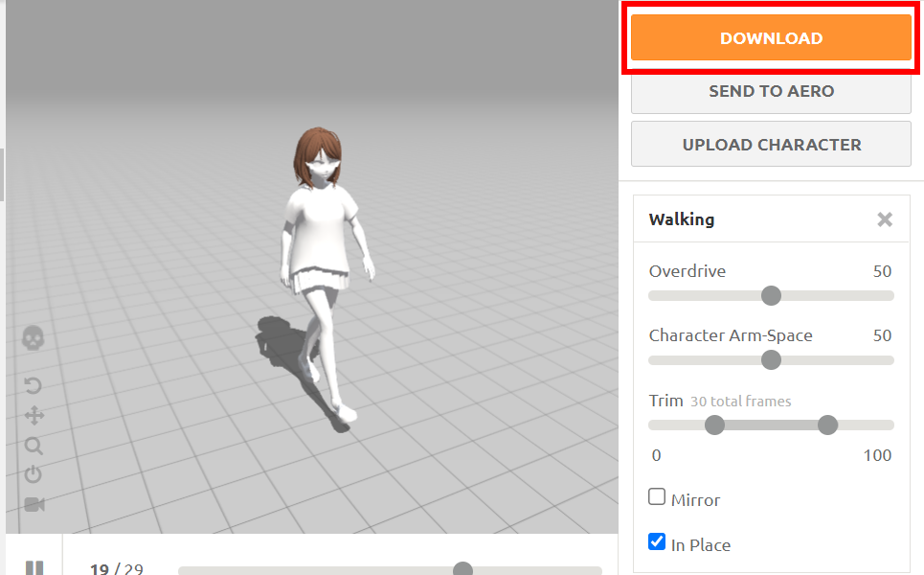
Task: Click the orange Download button
Action: click(x=771, y=38)
